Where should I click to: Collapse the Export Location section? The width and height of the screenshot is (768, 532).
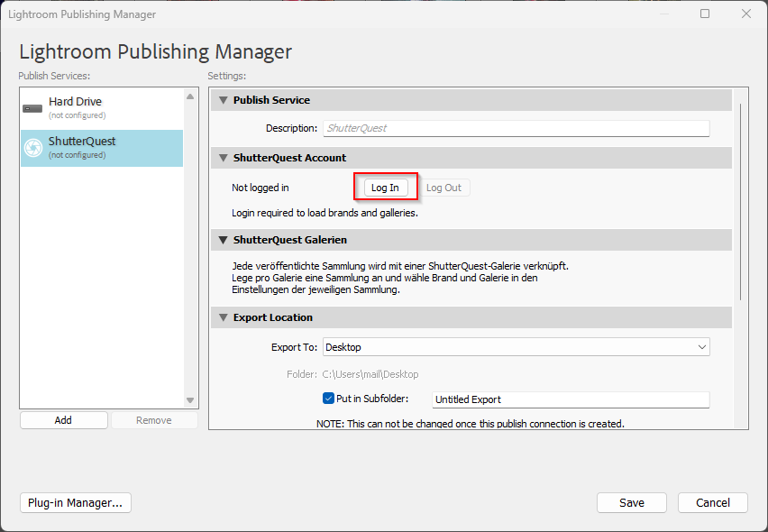point(224,317)
